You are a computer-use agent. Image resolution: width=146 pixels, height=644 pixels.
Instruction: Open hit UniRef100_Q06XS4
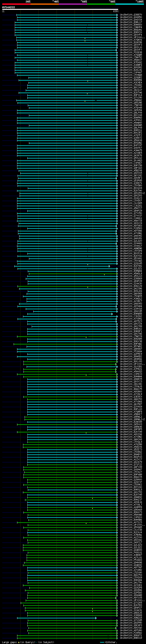point(131,20)
